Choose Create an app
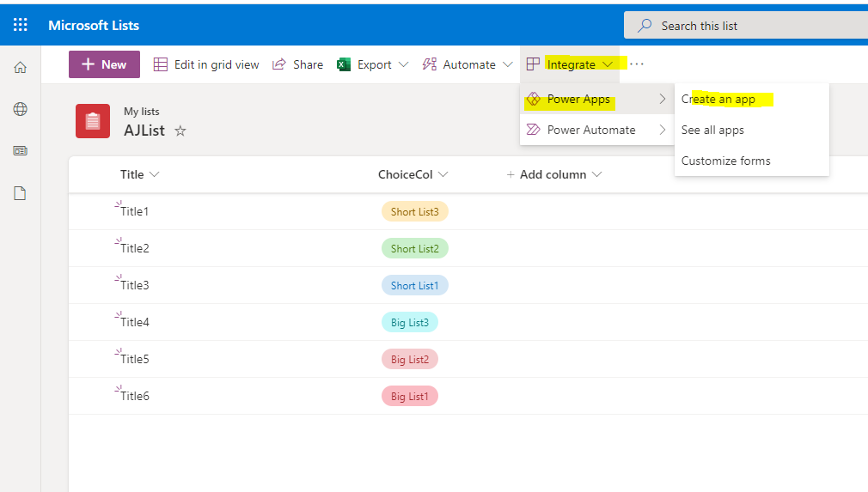 [718, 99]
